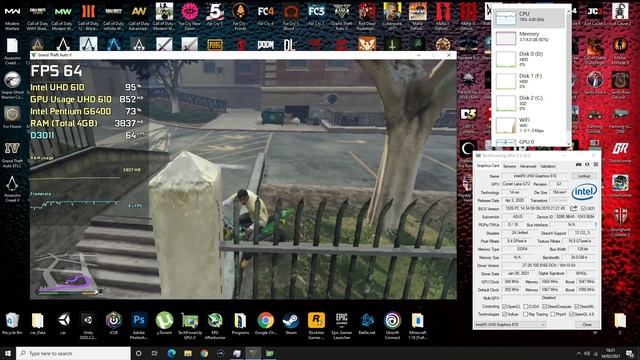640x360 pixels.
Task: Open Far Cry New Dawn desktop shortcut
Action: click(x=189, y=16)
